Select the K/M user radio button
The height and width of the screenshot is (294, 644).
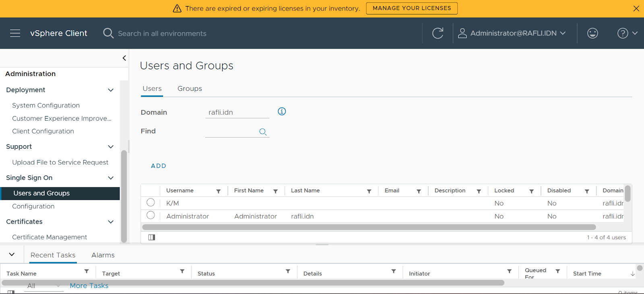click(151, 202)
